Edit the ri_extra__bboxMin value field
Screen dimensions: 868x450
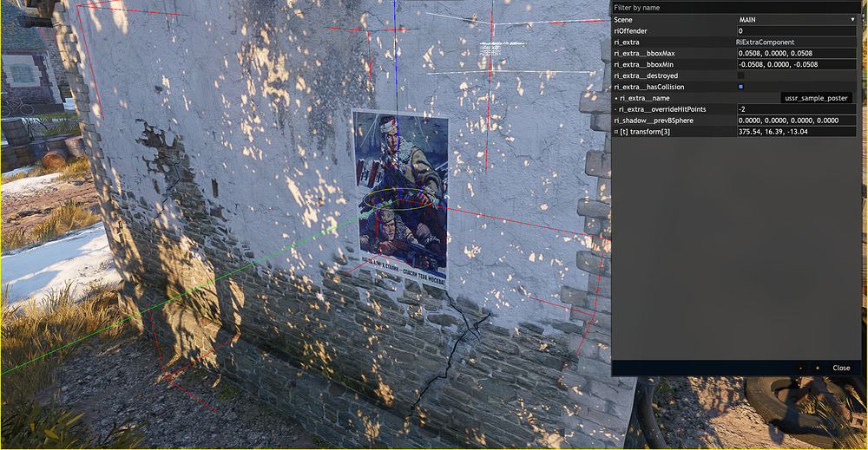[x=795, y=64]
